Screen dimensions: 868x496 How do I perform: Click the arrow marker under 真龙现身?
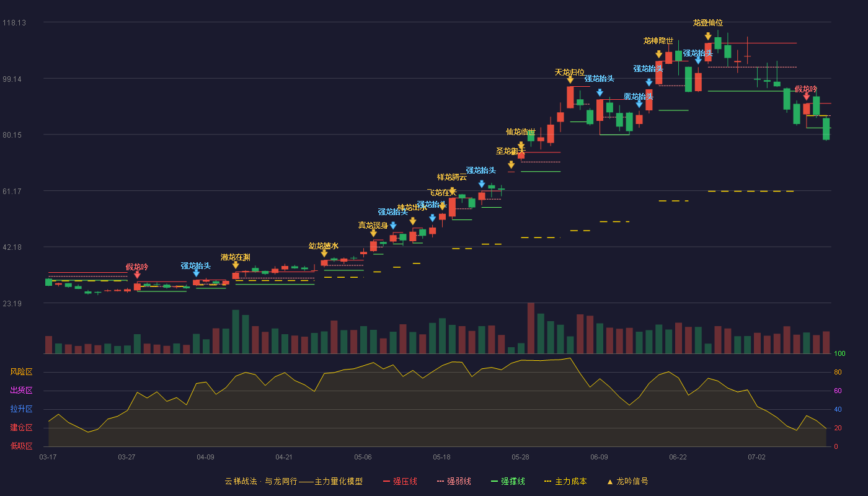[x=373, y=233]
